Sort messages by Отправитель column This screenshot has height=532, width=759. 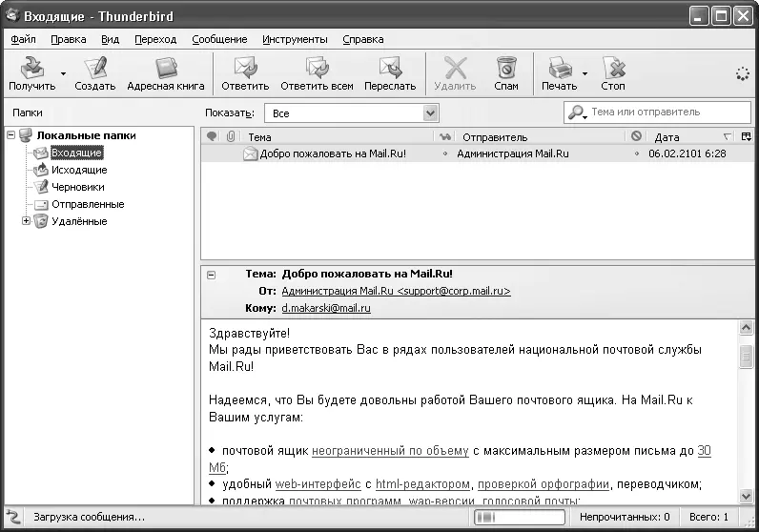click(x=541, y=137)
